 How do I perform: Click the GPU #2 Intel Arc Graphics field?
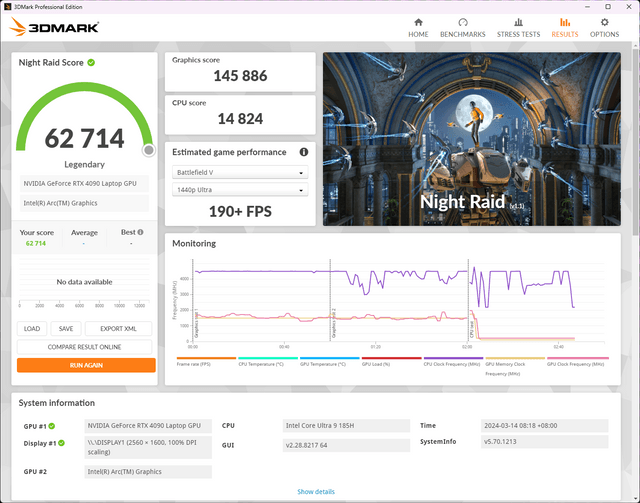[148, 472]
